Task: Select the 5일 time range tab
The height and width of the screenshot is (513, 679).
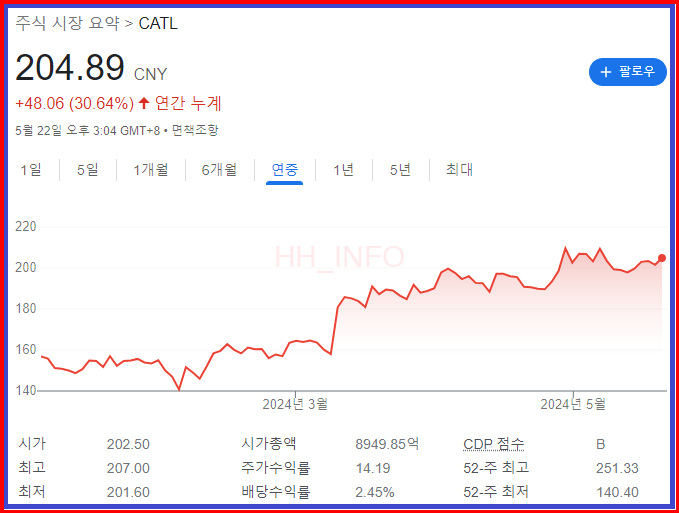Action: [87, 170]
